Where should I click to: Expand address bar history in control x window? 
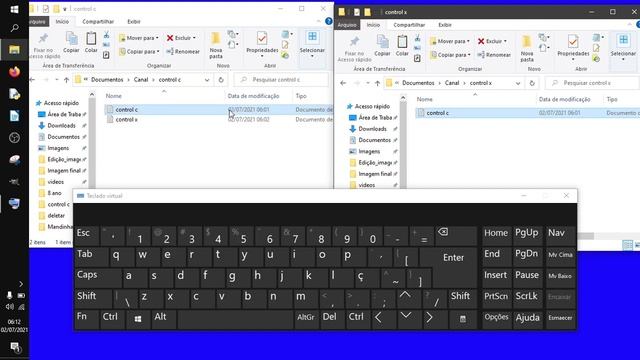coord(518,83)
